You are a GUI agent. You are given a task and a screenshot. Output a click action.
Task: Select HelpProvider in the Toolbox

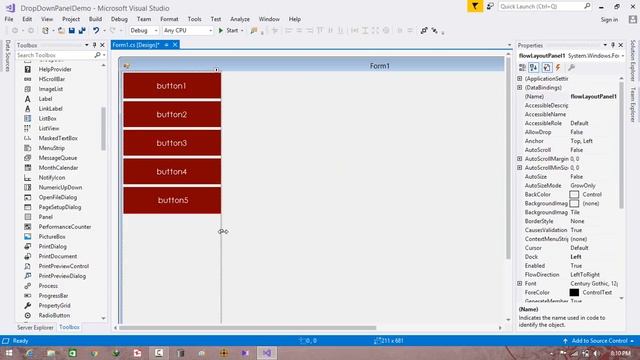pos(55,69)
